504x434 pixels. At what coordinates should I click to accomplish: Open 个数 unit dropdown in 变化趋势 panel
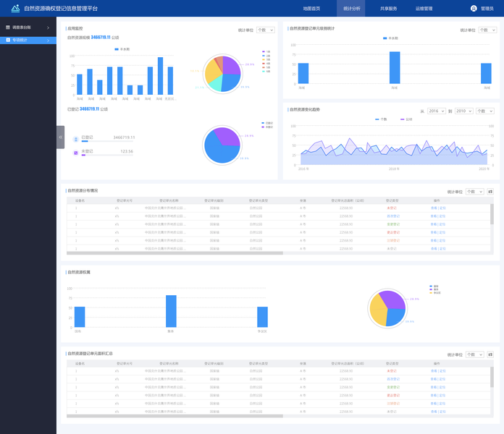485,111
